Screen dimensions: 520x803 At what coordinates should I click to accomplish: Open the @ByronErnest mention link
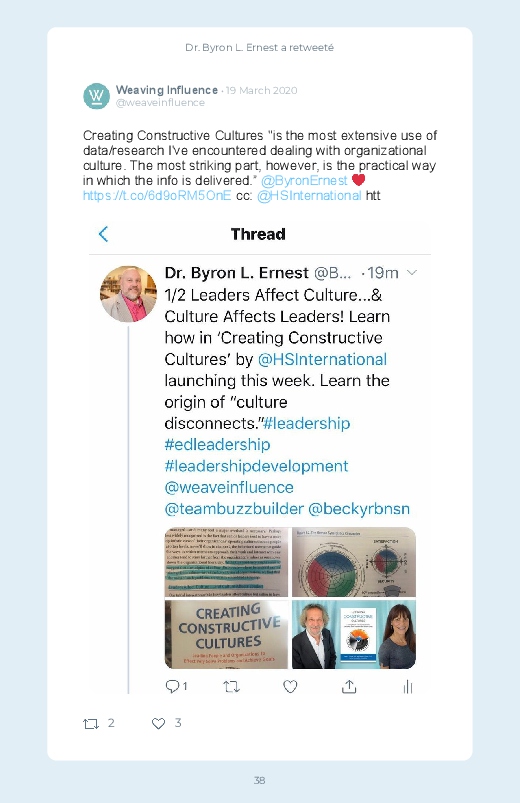pyautogui.click(x=304, y=180)
